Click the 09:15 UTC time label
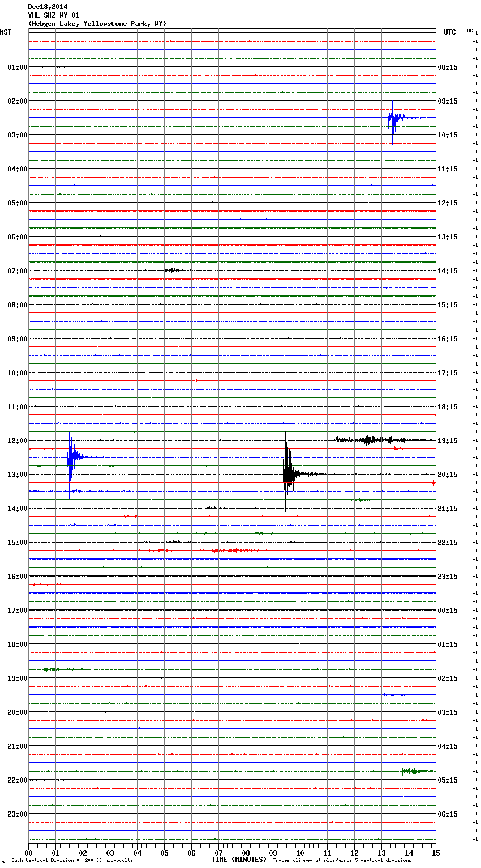 (x=448, y=101)
